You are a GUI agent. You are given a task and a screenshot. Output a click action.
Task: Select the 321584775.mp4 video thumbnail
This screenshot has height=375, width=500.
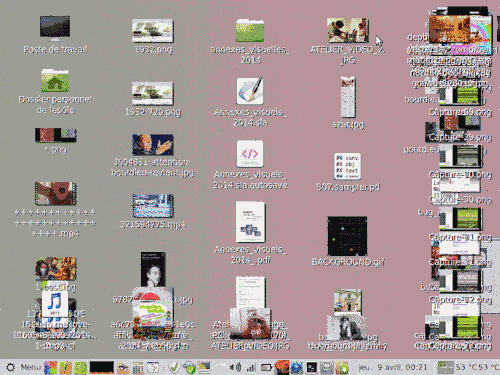point(153,206)
